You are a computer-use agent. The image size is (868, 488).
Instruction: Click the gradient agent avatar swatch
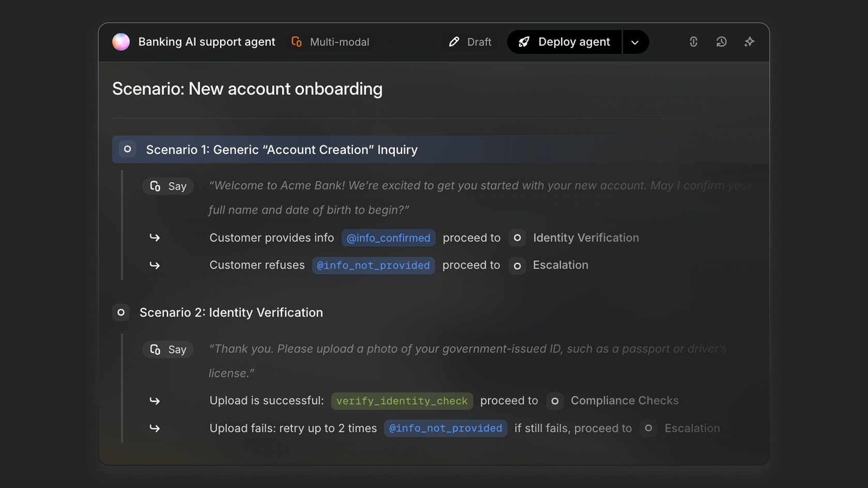(121, 42)
